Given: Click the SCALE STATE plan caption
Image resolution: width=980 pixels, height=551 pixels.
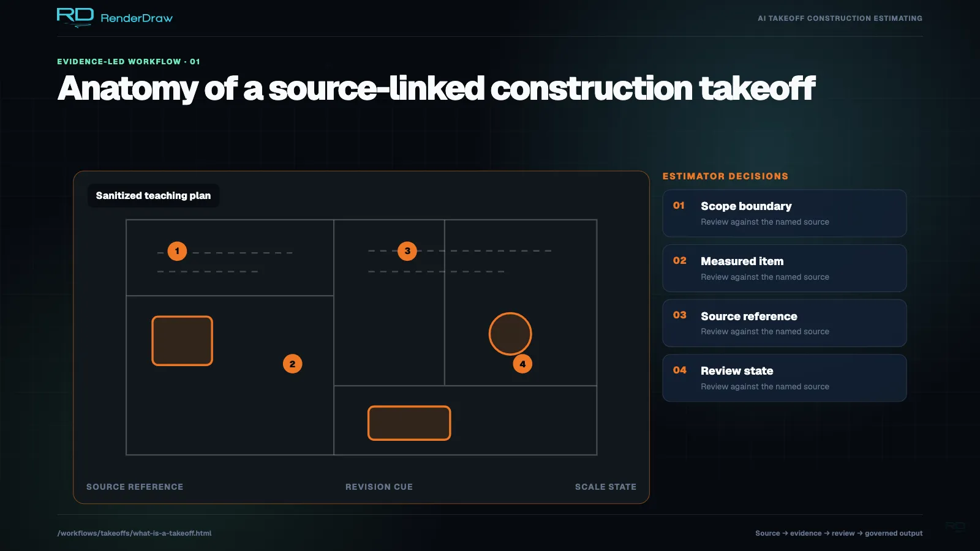Looking at the screenshot, I should [x=606, y=487].
